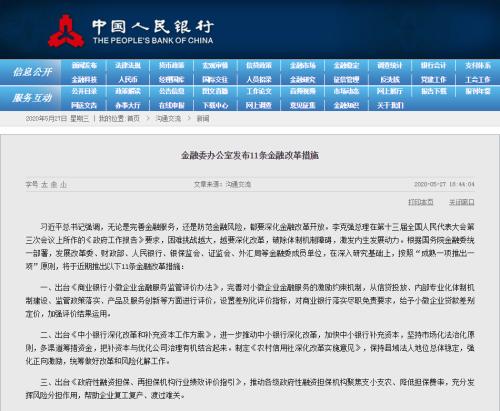Select the 政策解读 menu item

click(128, 91)
